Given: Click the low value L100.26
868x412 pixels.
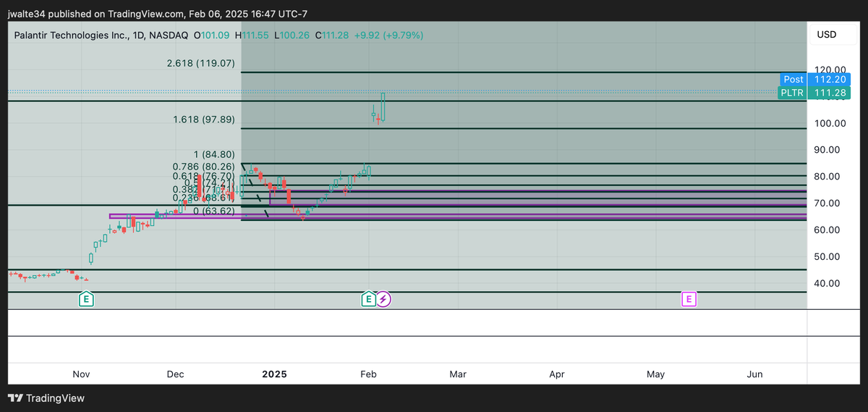Looking at the screenshot, I should (x=291, y=35).
